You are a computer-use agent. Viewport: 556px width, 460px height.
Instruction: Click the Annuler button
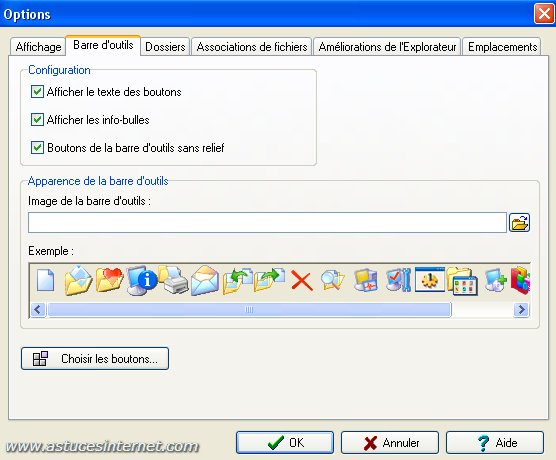390,443
